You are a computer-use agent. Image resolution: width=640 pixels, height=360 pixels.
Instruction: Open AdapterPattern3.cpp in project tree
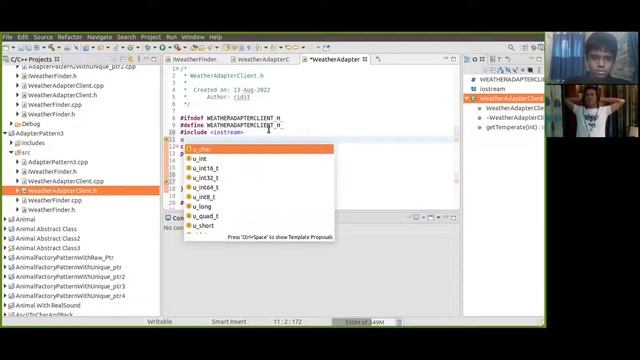(x=58, y=162)
